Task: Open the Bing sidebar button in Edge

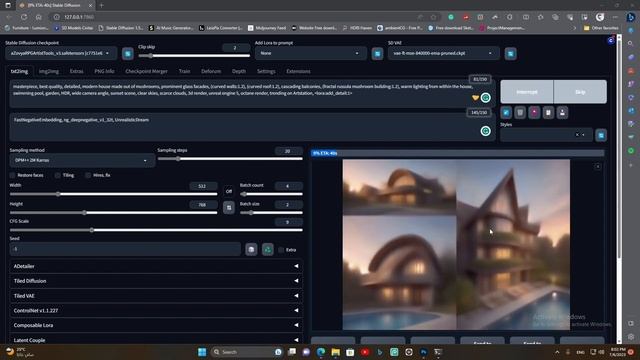Action: (x=631, y=17)
